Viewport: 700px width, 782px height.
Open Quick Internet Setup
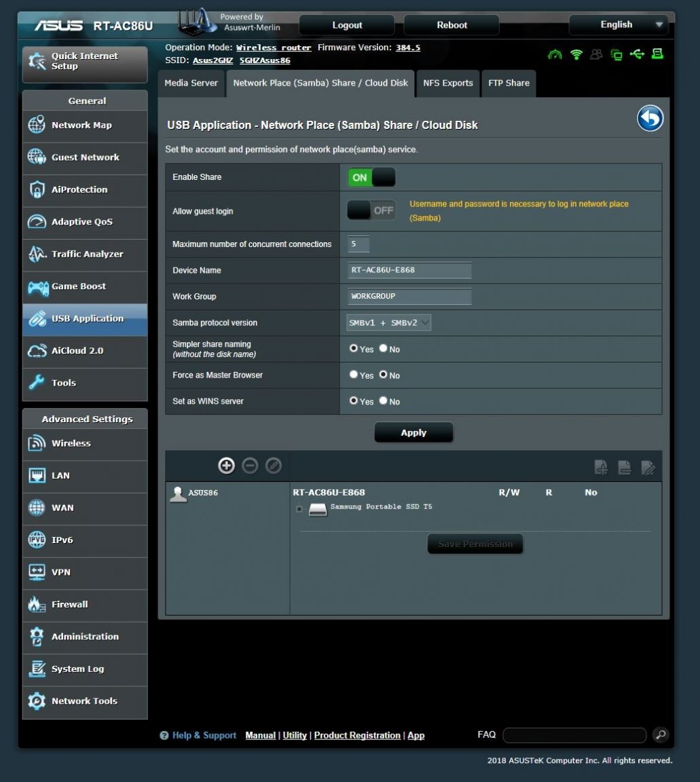coord(85,64)
